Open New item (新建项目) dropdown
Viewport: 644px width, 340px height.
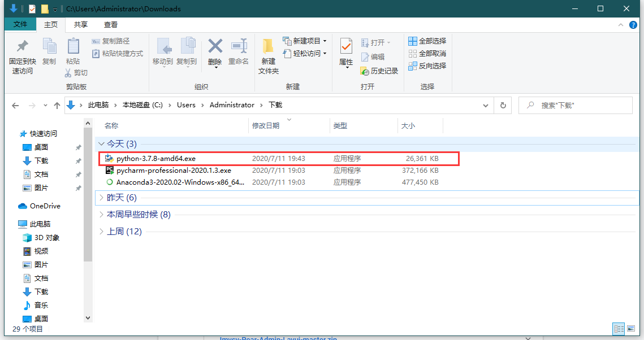point(305,41)
